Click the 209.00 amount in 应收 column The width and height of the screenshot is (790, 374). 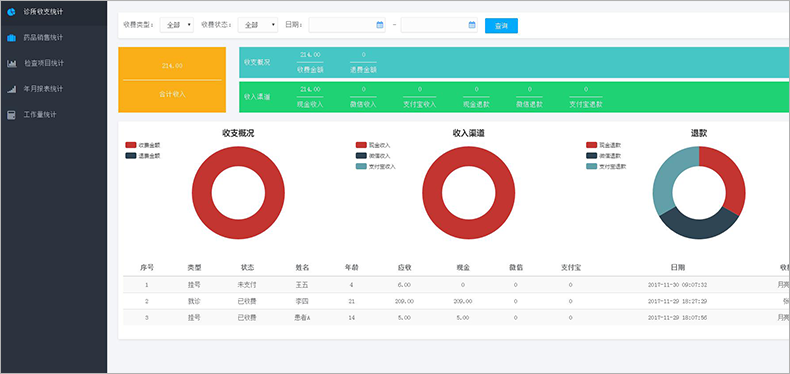click(x=405, y=301)
